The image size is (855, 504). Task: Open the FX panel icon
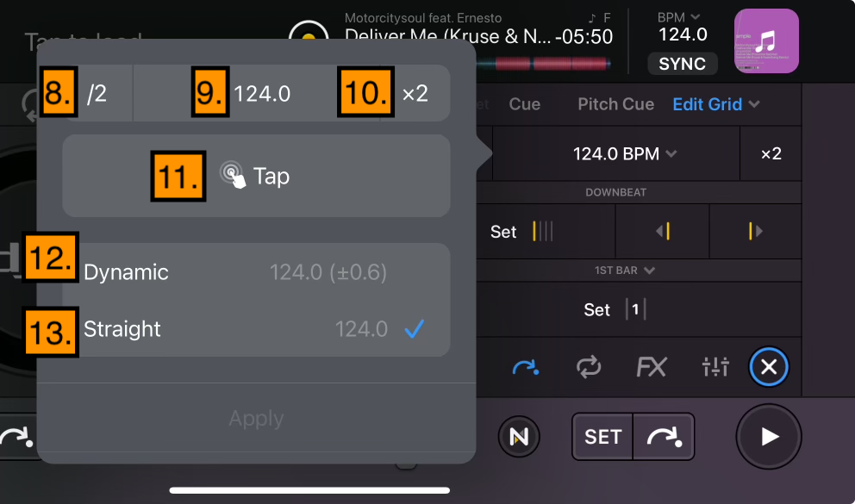coord(652,367)
